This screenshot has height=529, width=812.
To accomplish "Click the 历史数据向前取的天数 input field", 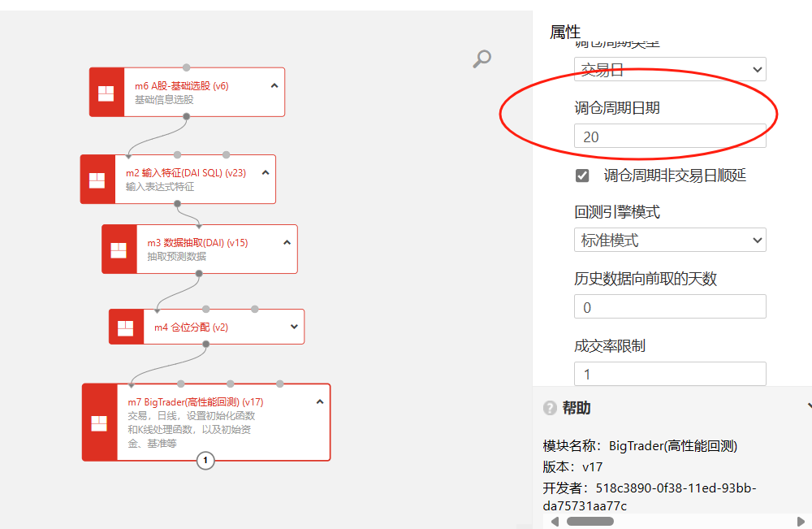I will (x=669, y=307).
